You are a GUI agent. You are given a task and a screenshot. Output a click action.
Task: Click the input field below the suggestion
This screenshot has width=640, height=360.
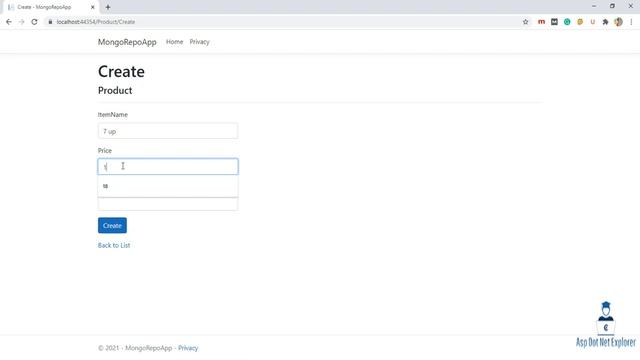coord(168,204)
